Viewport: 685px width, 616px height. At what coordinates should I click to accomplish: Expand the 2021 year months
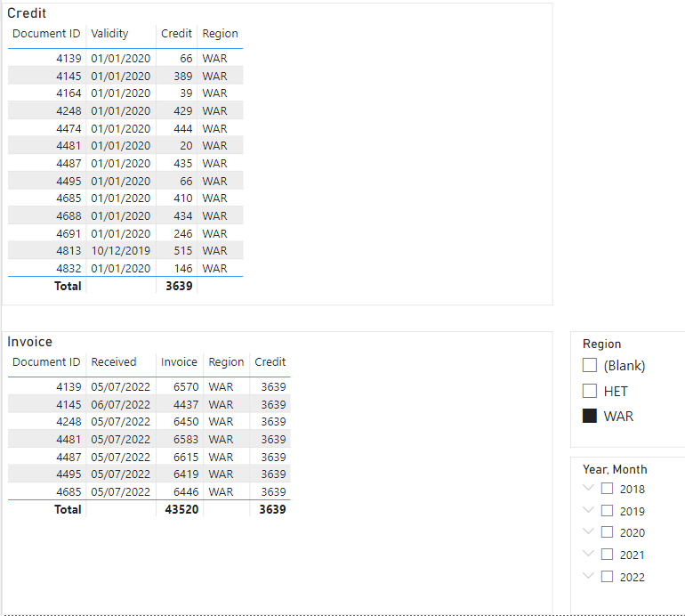pos(588,554)
